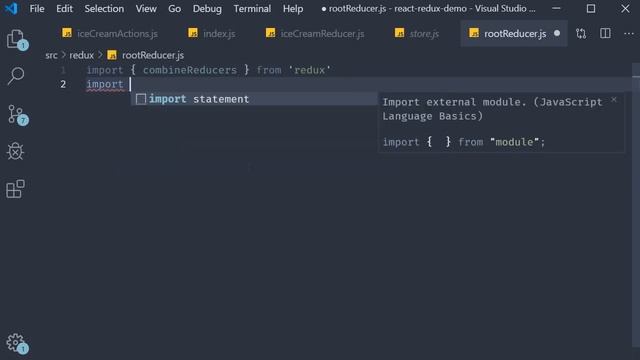Click line number 2 in gutter
The image size is (640, 360).
[63, 84]
